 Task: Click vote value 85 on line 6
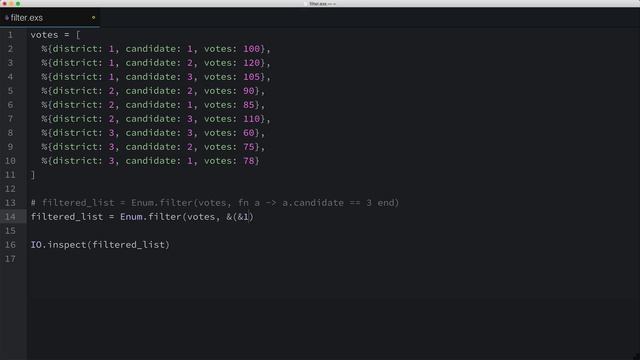tap(249, 105)
